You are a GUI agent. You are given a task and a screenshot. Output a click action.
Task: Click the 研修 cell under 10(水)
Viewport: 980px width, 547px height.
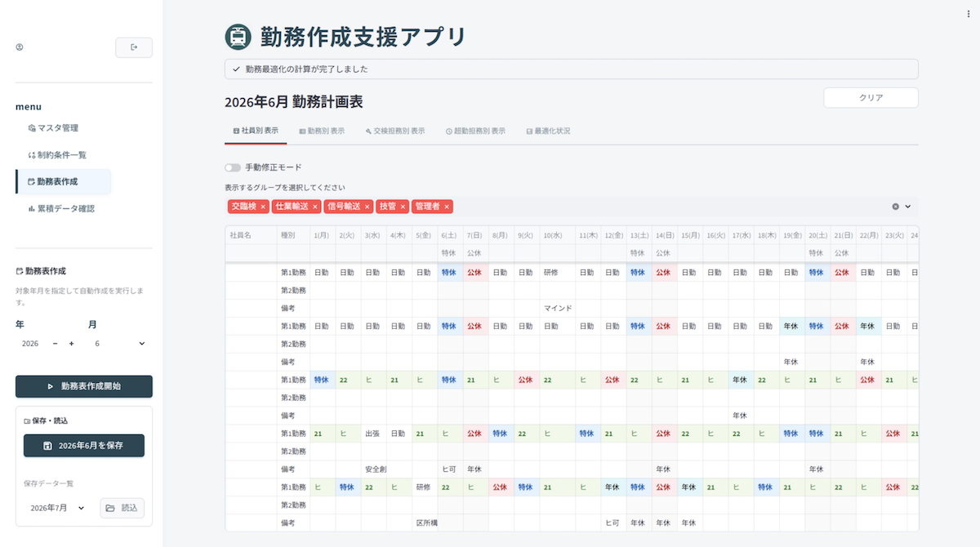(558, 272)
